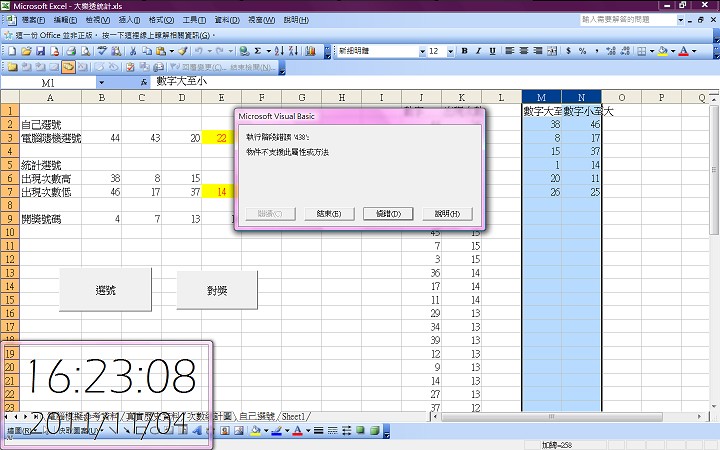Click Merge and Center icon
Viewport: 720px width, 450px height.
coord(552,51)
